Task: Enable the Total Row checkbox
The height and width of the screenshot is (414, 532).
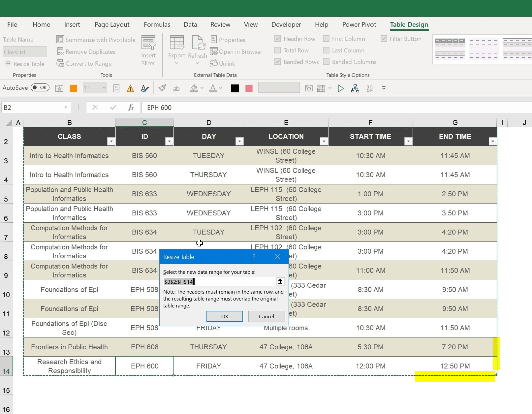Action: click(278, 50)
